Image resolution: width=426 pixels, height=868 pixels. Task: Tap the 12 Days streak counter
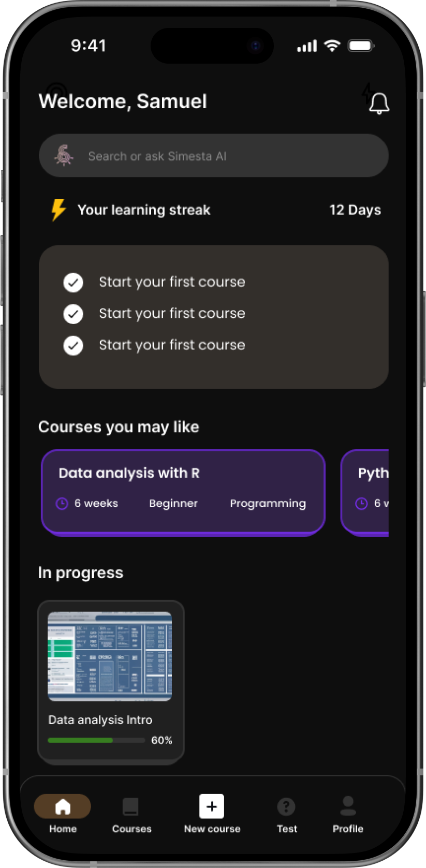pyautogui.click(x=355, y=210)
